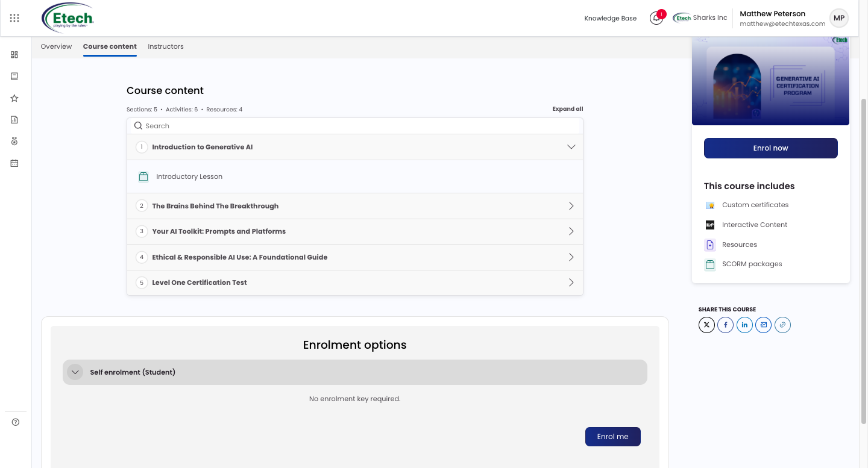Share course via email icon
Viewport: 868px width, 468px height.
pyautogui.click(x=764, y=325)
